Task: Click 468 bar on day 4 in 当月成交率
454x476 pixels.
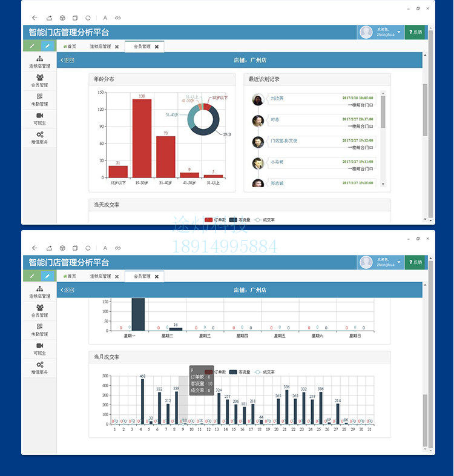Action: click(x=142, y=402)
